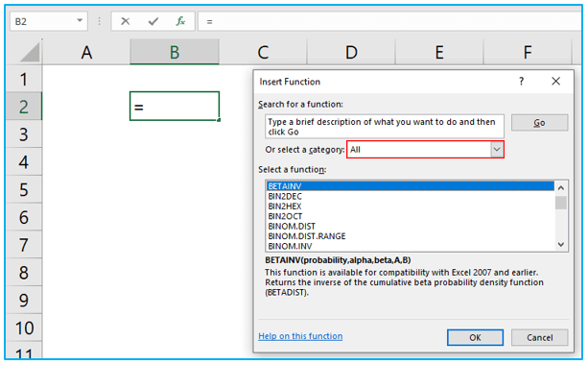
Task: Select BIN2DEC in the function list
Action: pos(411,196)
